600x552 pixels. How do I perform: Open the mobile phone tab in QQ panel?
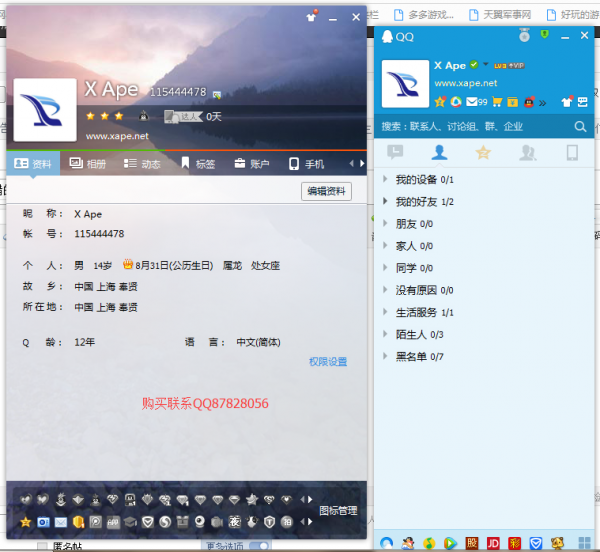(572, 152)
